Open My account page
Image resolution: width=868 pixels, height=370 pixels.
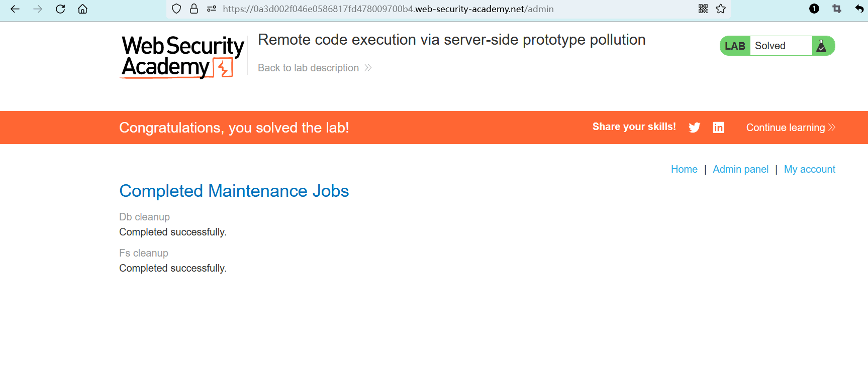[x=809, y=169]
